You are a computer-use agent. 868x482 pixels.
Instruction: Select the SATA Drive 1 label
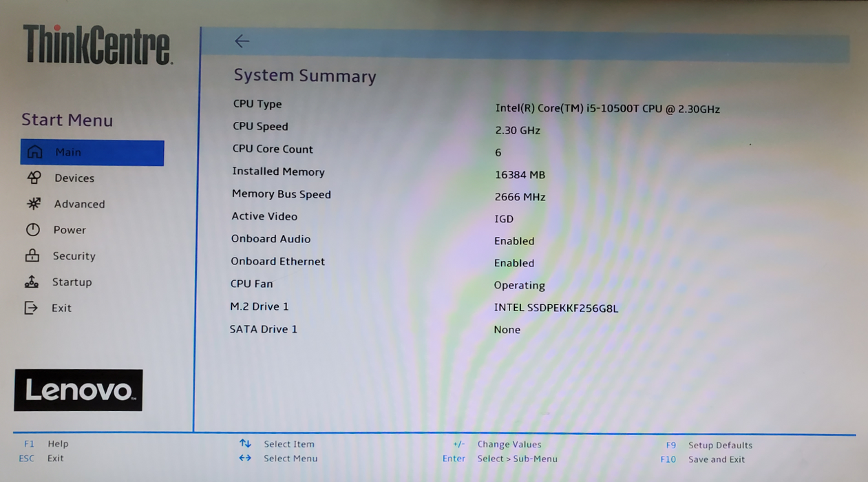click(264, 329)
